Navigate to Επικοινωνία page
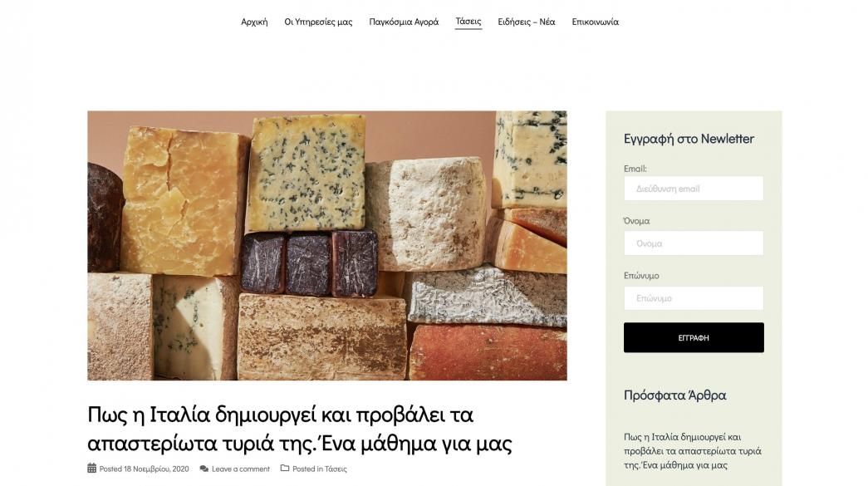Viewport: 868px width, 486px height. click(x=595, y=22)
